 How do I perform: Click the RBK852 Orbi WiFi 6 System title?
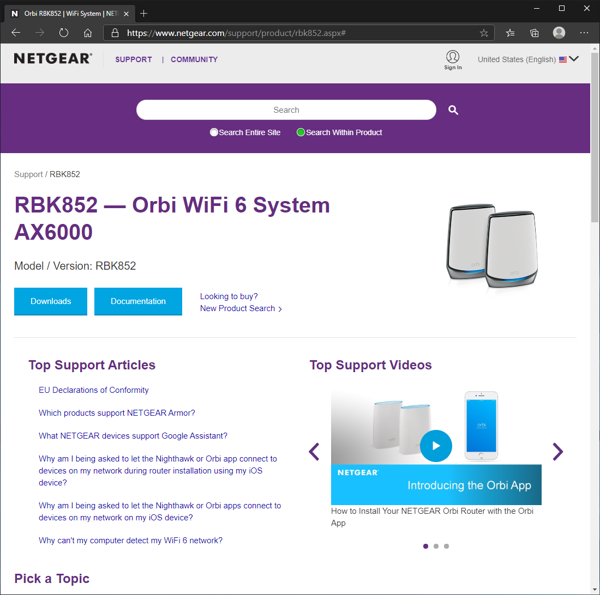click(x=172, y=218)
